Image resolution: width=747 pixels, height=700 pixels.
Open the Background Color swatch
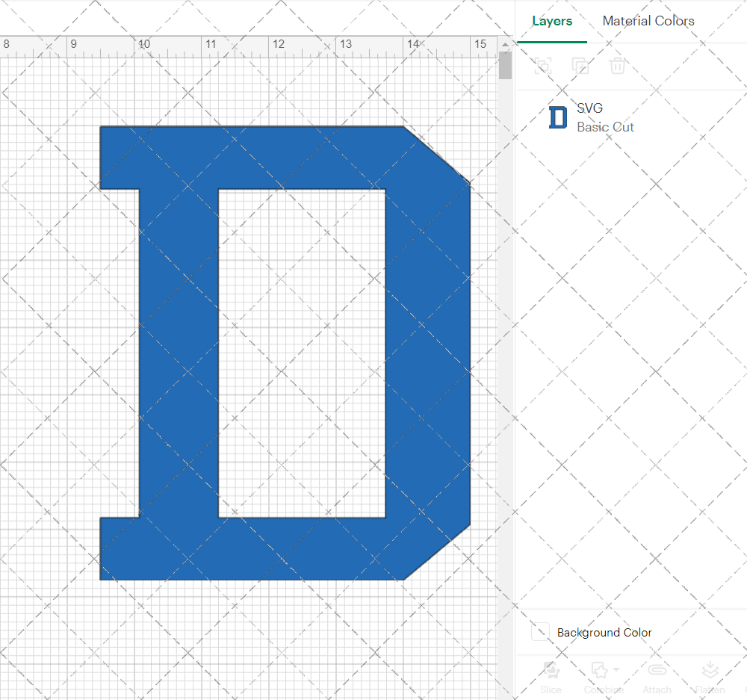tap(540, 632)
